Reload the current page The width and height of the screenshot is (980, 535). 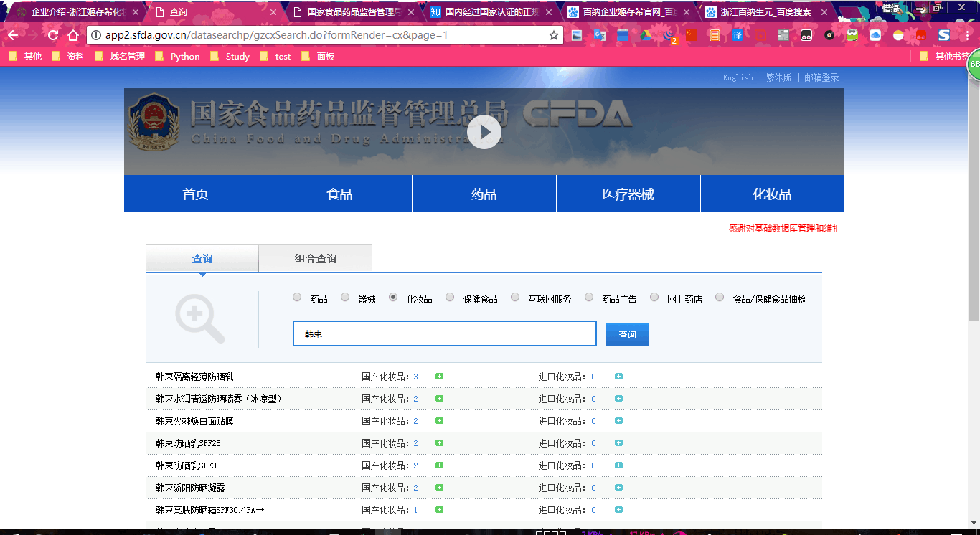(x=53, y=35)
